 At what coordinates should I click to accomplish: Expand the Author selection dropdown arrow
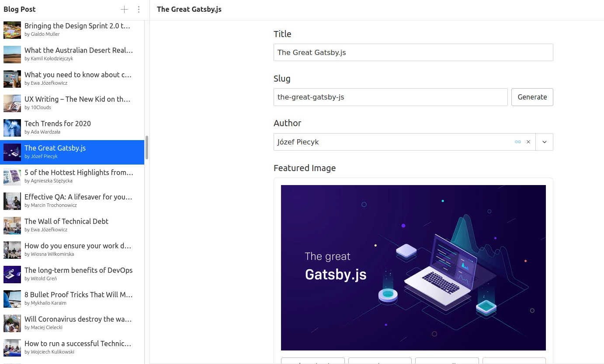(x=544, y=142)
